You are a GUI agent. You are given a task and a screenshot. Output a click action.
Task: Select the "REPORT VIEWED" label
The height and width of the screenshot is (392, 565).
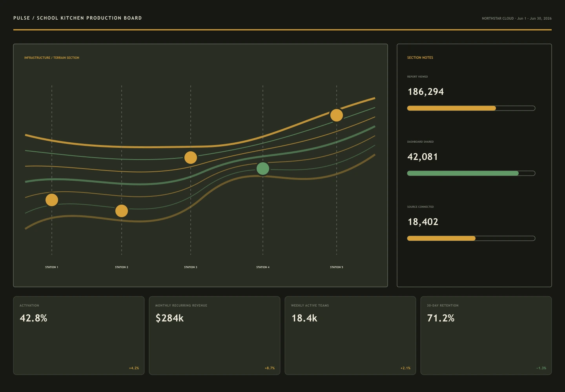pos(417,77)
